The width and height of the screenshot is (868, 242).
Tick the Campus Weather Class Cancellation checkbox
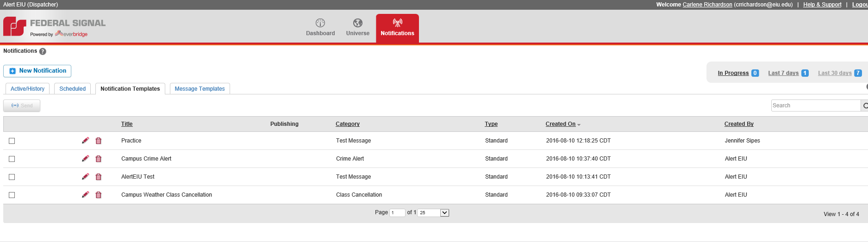pos(12,195)
